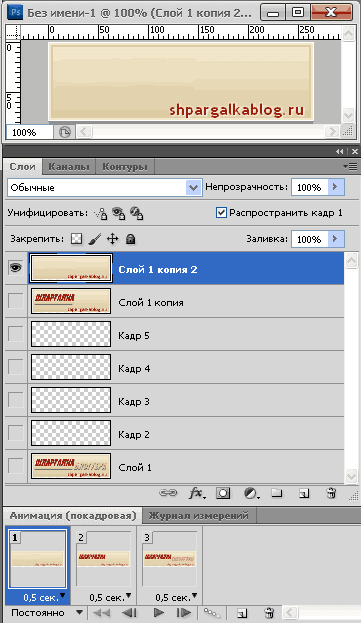Click unify layer position icon
Image resolution: width=361 pixels, height=623 pixels.
100,213
